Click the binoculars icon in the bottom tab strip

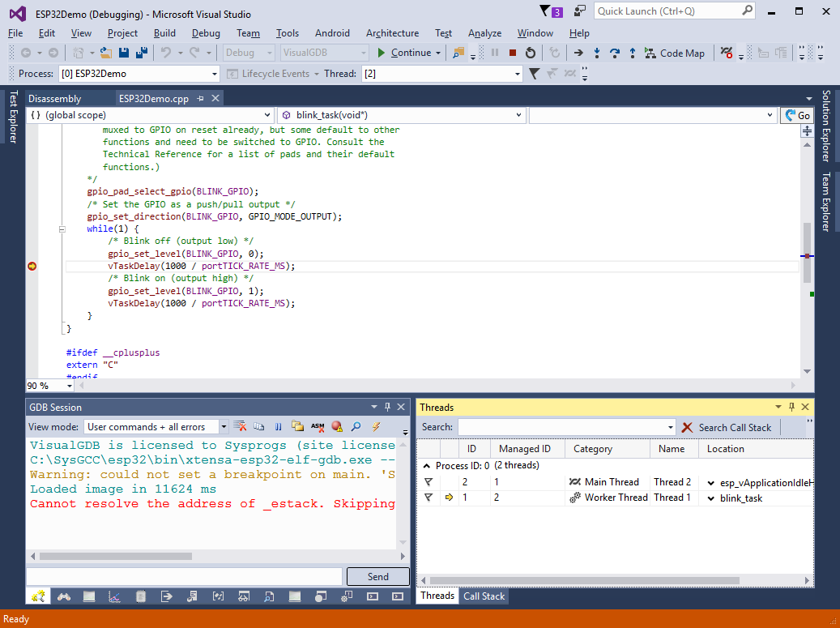coord(64,596)
